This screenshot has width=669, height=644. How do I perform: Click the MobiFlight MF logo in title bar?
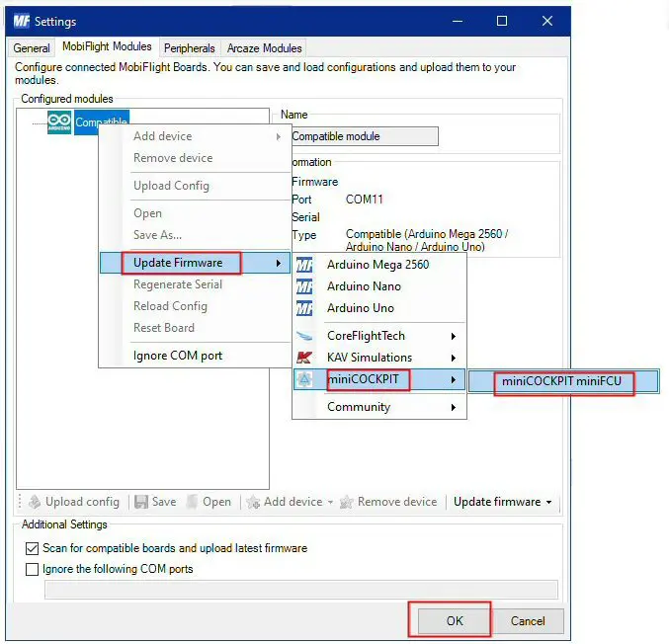pos(22,21)
